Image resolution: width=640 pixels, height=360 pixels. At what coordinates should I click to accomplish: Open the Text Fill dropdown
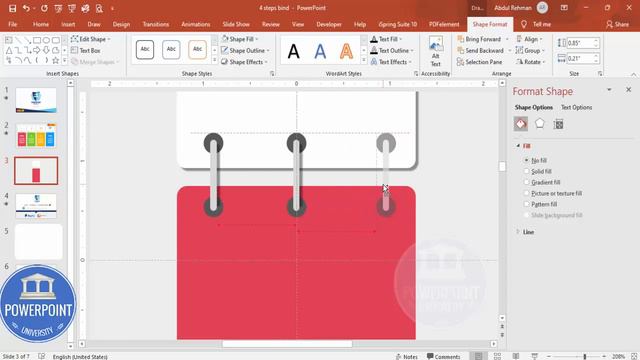coord(386,39)
